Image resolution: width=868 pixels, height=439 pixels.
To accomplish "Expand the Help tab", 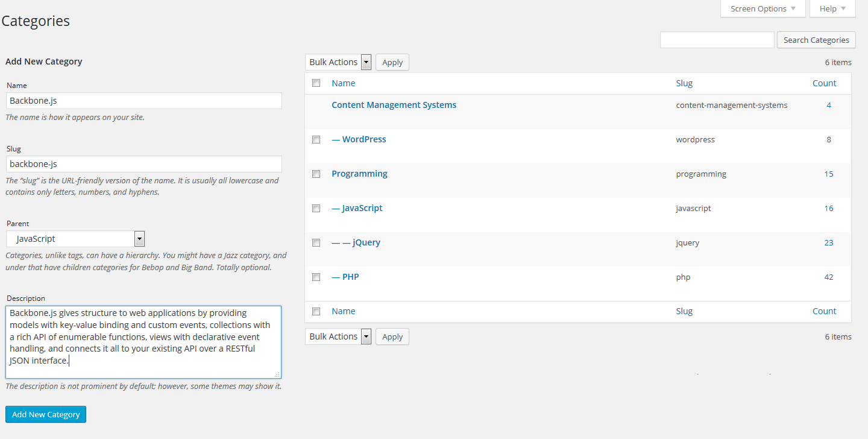I will (832, 9).
